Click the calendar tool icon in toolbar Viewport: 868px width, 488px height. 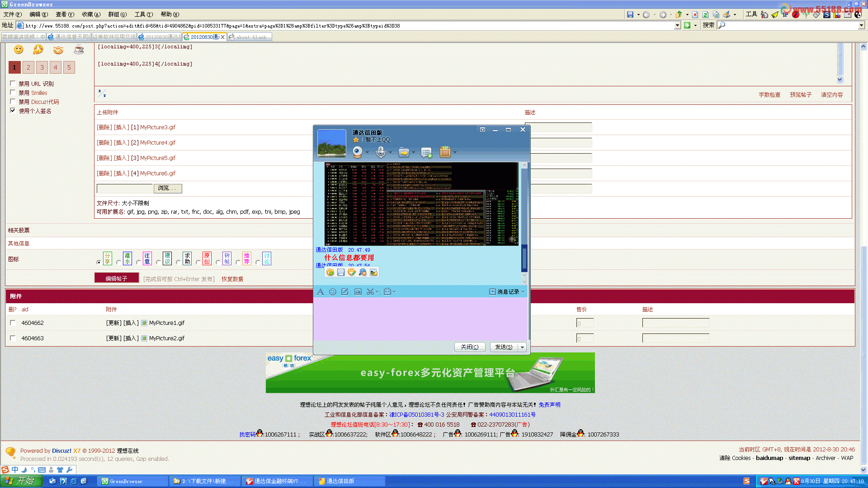coord(848,14)
